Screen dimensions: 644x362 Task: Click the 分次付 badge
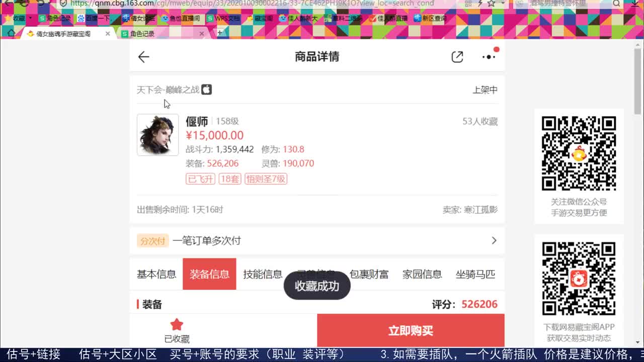pyautogui.click(x=152, y=241)
